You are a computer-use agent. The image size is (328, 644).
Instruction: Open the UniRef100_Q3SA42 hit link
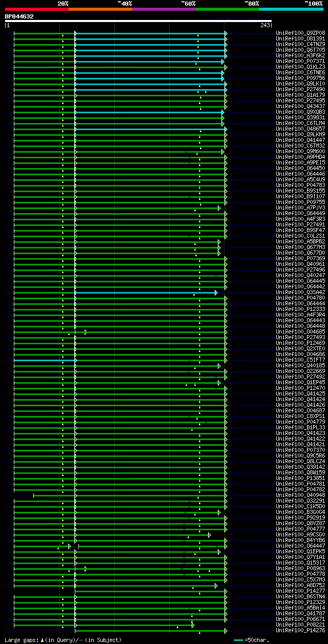300,293
